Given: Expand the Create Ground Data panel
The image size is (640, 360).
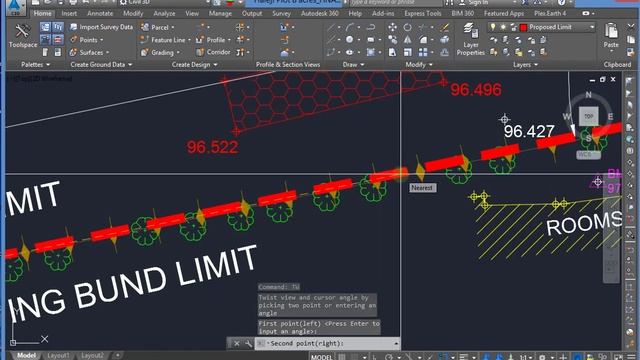Looking at the screenshot, I should coord(101,64).
